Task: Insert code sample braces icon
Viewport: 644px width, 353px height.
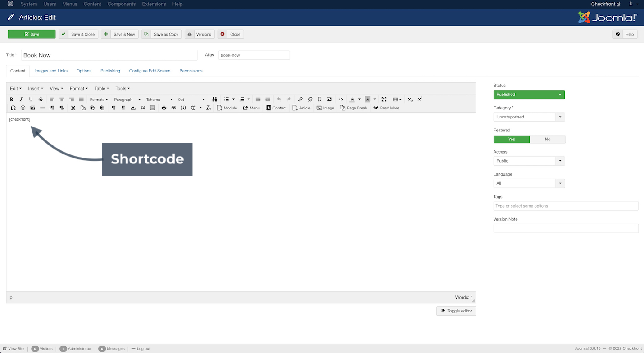Action: tap(183, 108)
